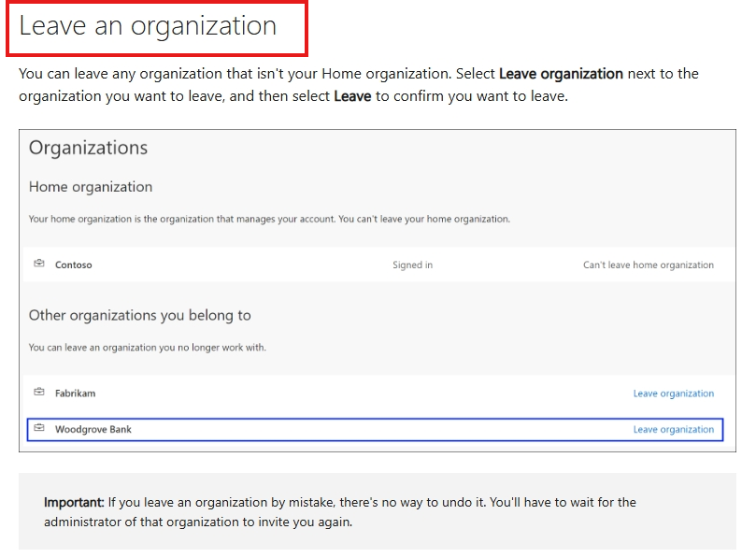Click Leave organization next to Woodgrove Bank

[x=674, y=429]
